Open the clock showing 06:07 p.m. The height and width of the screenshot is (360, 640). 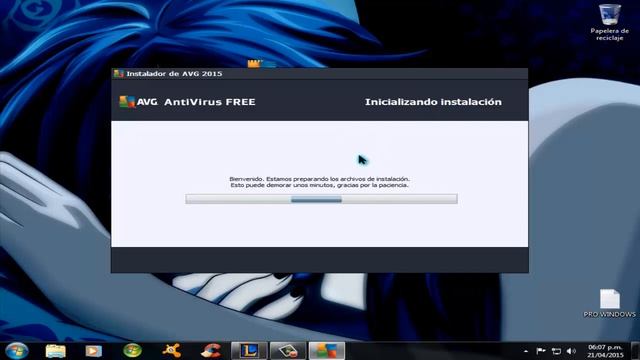click(605, 351)
